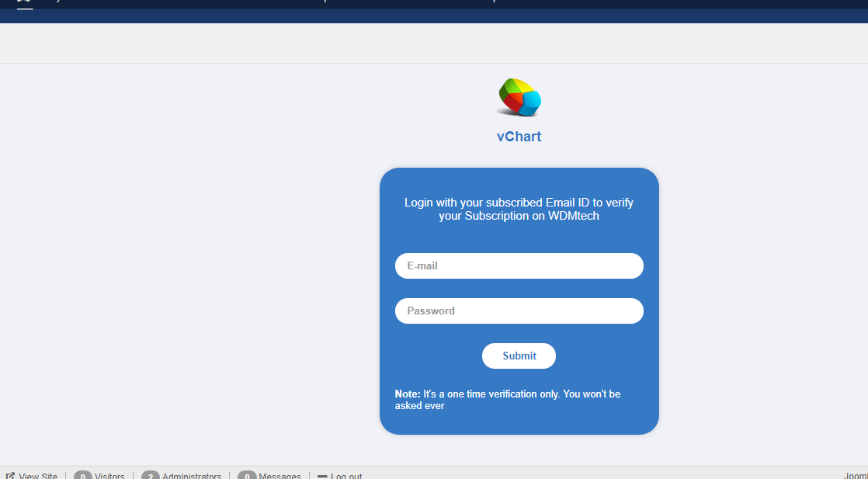Focus the E-mail input field
868x479 pixels.
[519, 266]
